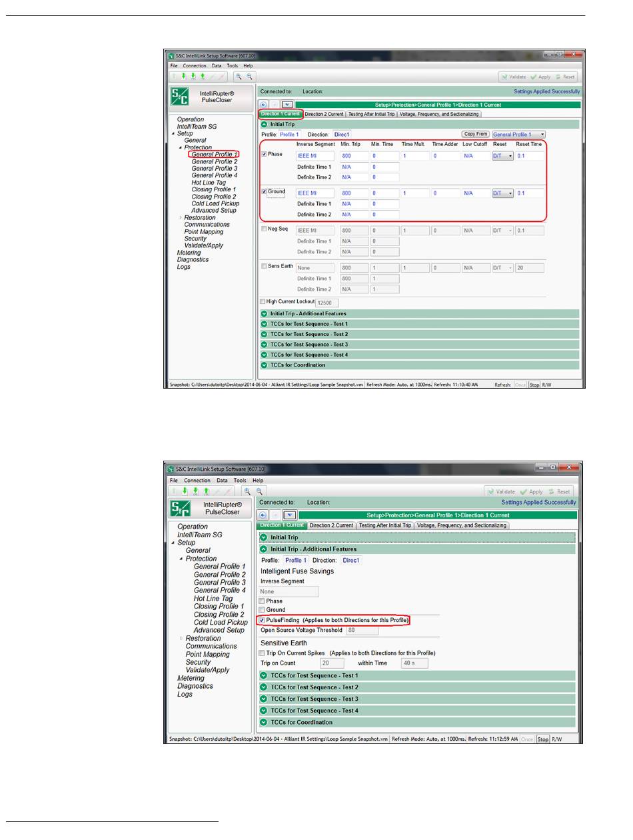
Task: Open Metering in the upper window tree
Action: 189,253
